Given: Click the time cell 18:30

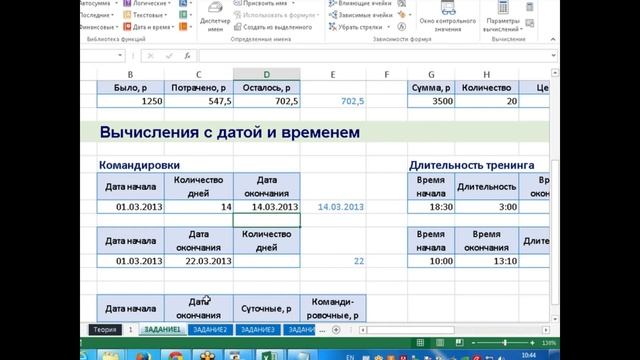Looking at the screenshot, I should [431, 207].
